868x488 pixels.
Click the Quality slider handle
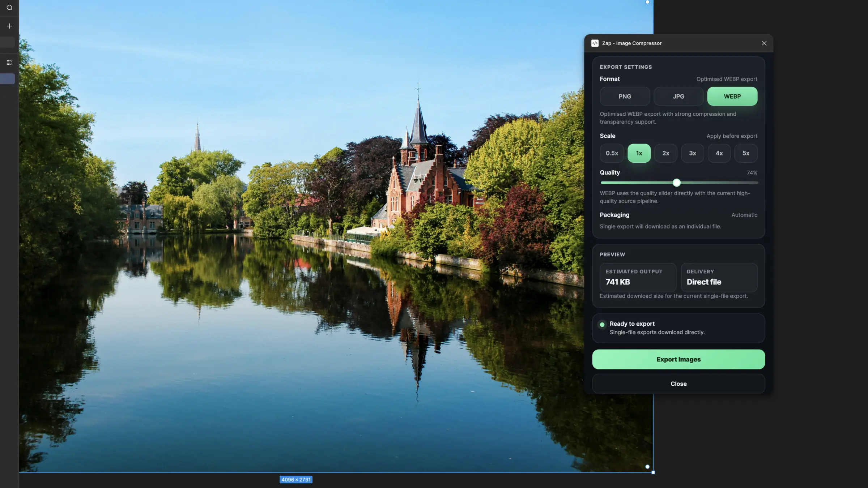click(x=676, y=183)
